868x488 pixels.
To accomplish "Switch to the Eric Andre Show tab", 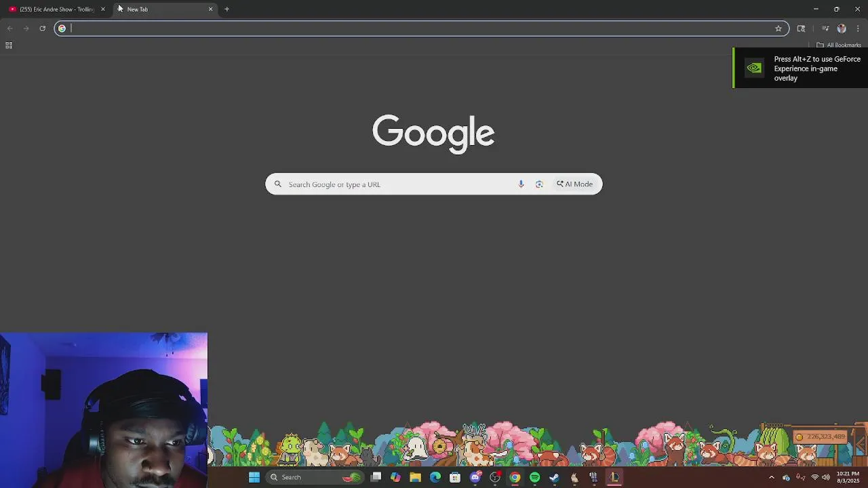I will (x=57, y=9).
